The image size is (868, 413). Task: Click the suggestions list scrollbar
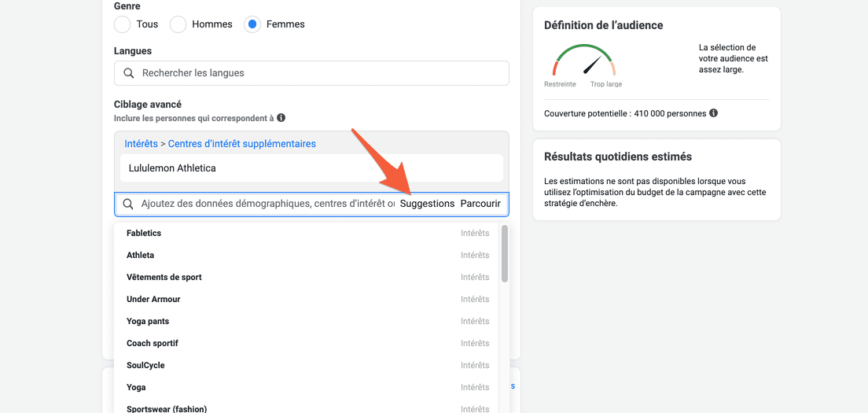[504, 253]
